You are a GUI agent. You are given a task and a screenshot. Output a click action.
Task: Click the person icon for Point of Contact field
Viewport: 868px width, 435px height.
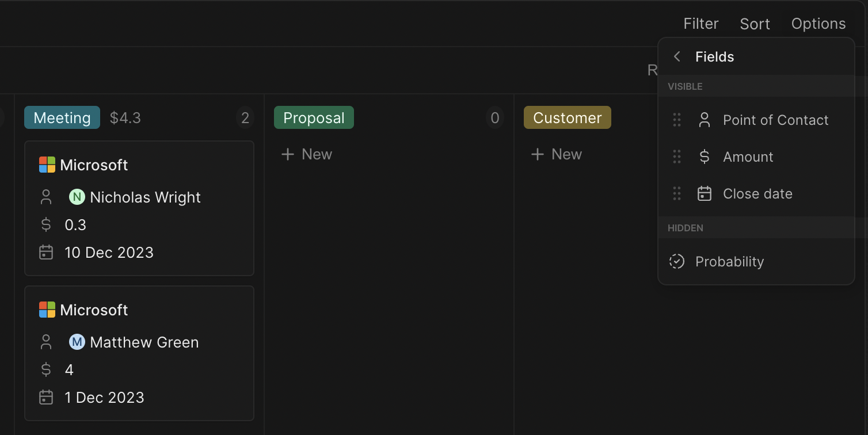704,120
